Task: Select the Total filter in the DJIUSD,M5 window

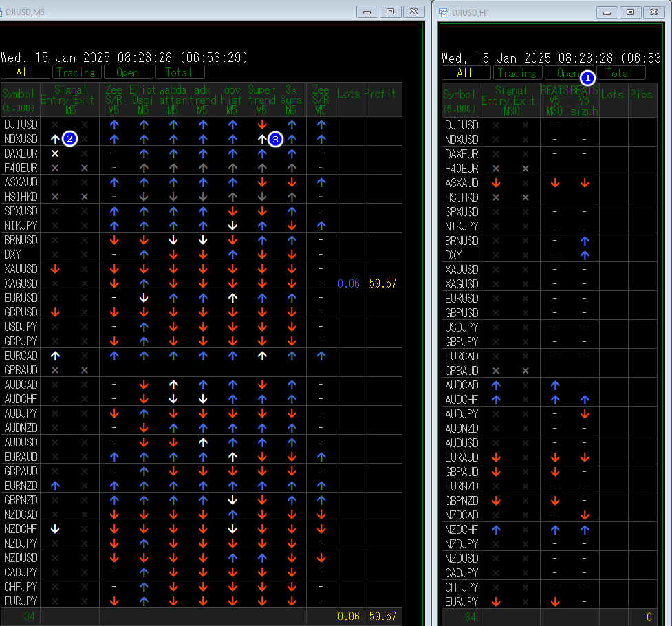Action: pos(180,72)
